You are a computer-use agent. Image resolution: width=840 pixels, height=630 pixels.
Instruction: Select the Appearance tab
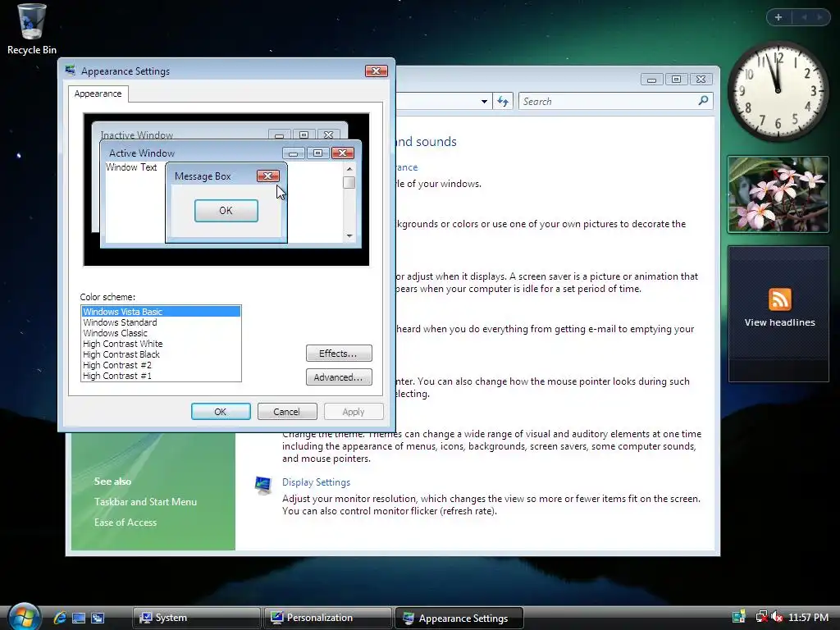[98, 94]
